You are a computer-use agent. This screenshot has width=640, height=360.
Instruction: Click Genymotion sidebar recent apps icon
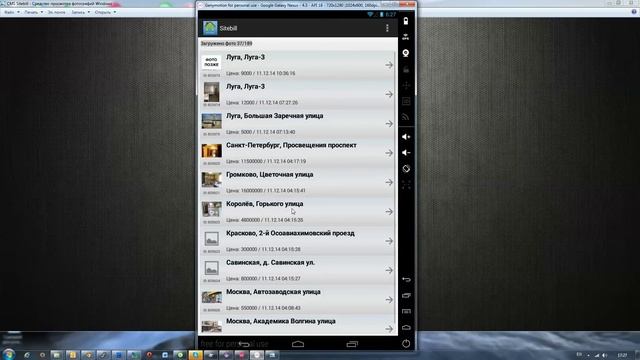point(406,295)
